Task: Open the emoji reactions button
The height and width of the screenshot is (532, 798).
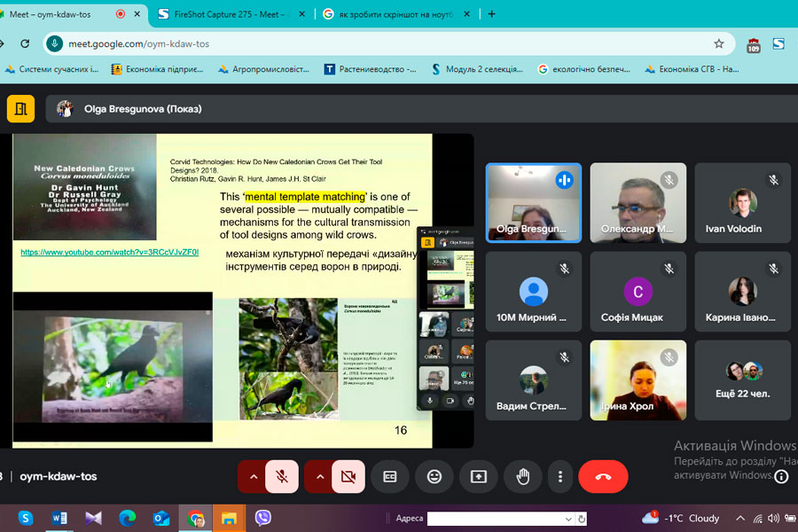Action: pyautogui.click(x=434, y=476)
